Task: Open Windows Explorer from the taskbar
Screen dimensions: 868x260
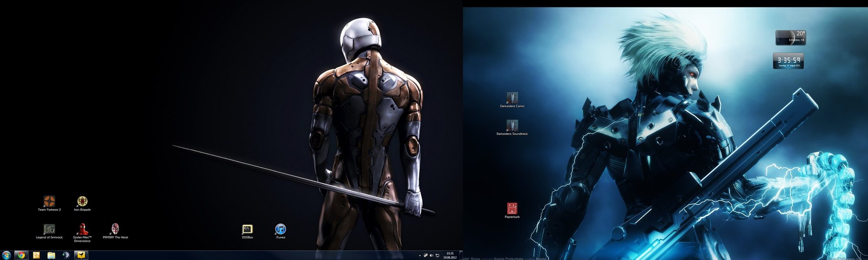Action: coord(51,255)
